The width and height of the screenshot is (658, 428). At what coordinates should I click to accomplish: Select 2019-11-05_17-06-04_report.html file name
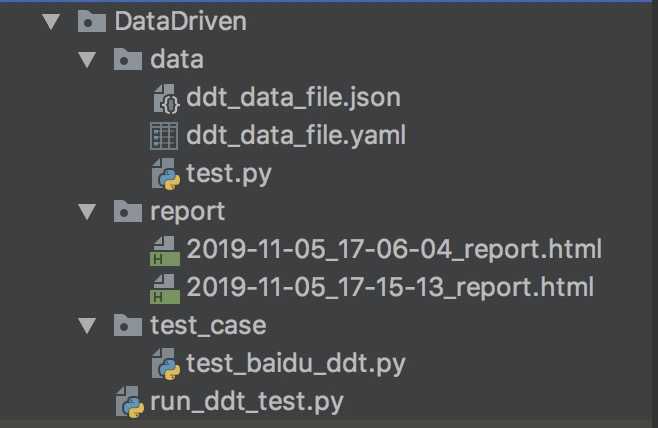(394, 250)
